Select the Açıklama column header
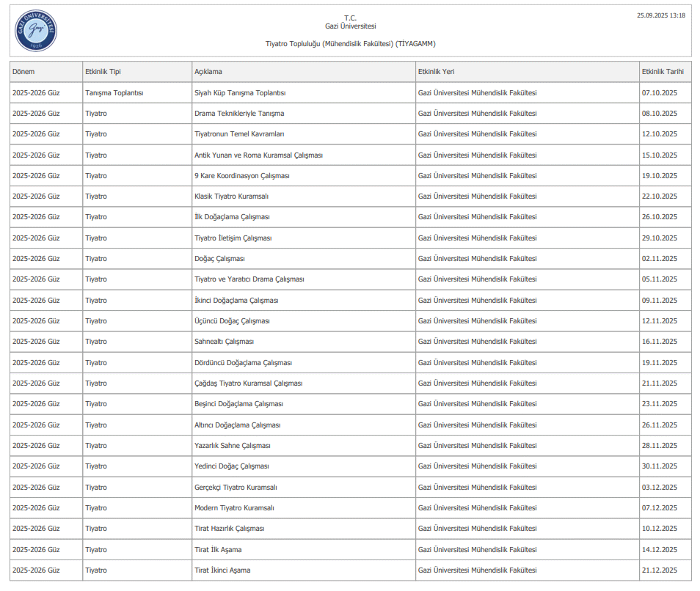The image size is (700, 591). point(208,72)
